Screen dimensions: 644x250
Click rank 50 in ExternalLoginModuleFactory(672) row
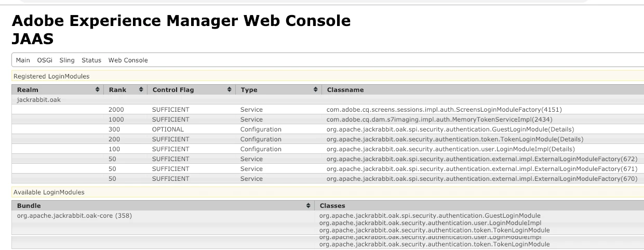pos(112,159)
